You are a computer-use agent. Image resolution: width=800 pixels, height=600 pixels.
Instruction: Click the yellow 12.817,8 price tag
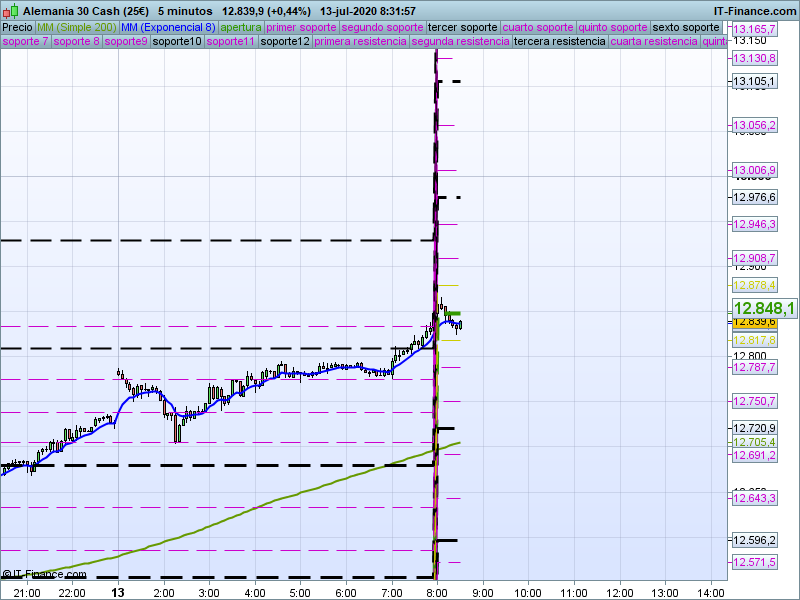coord(754,340)
